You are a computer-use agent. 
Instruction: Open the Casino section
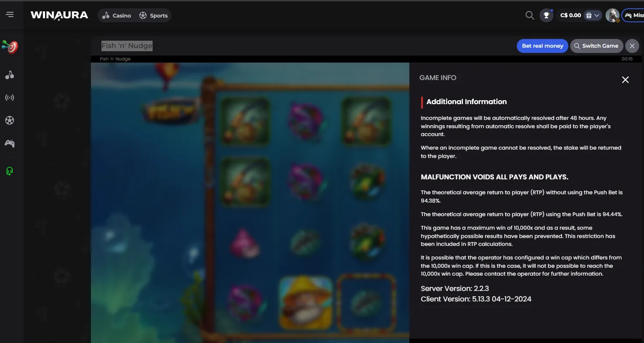point(117,15)
